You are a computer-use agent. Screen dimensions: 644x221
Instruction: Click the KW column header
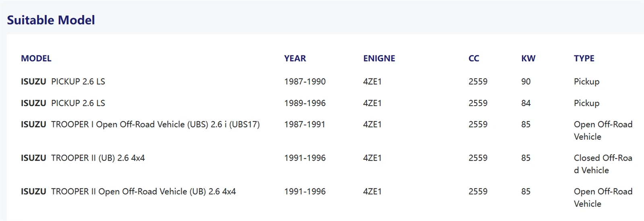click(x=528, y=59)
